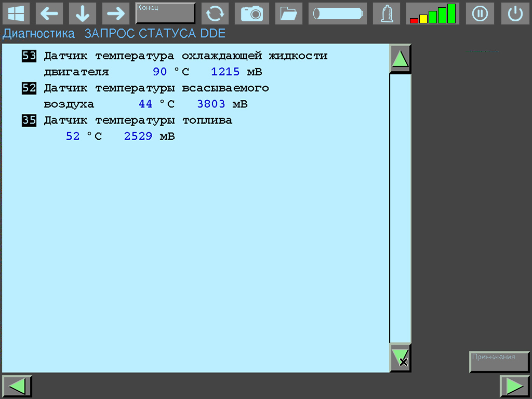Open saved files via the folder icon
The width and height of the screenshot is (532, 399).
[289, 14]
